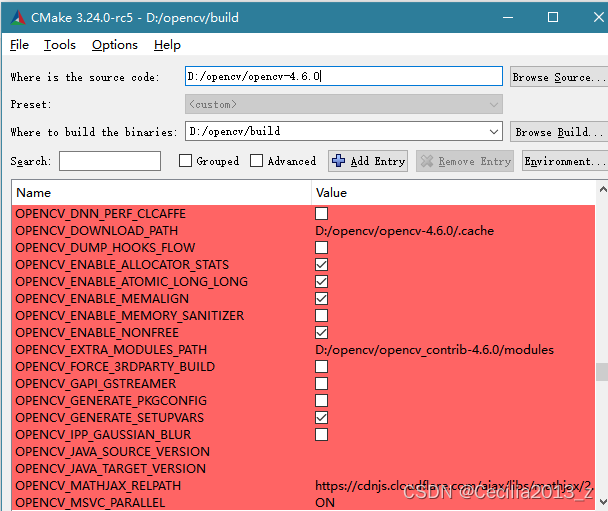Select OPENCV_EXTRA_MODULES_PATH entry name
This screenshot has width=608, height=511.
(111, 350)
